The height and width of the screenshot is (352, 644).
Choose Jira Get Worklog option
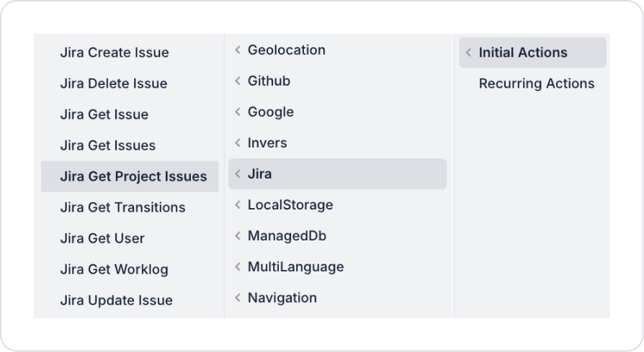tap(115, 269)
